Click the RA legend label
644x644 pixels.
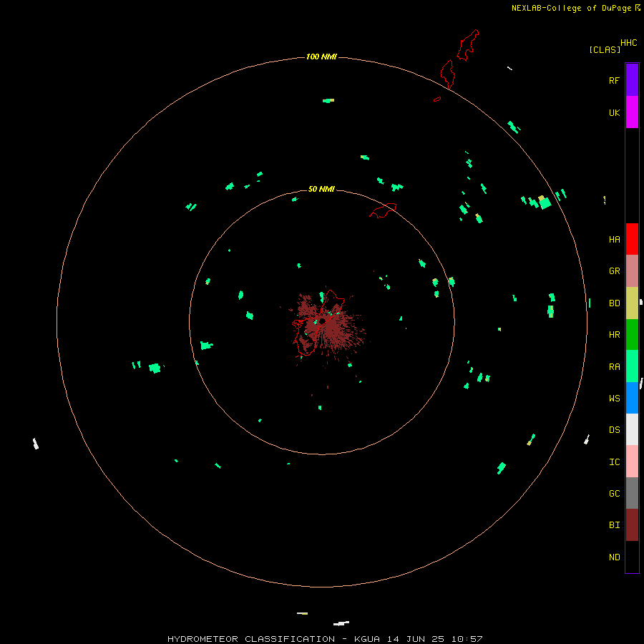pos(614,367)
